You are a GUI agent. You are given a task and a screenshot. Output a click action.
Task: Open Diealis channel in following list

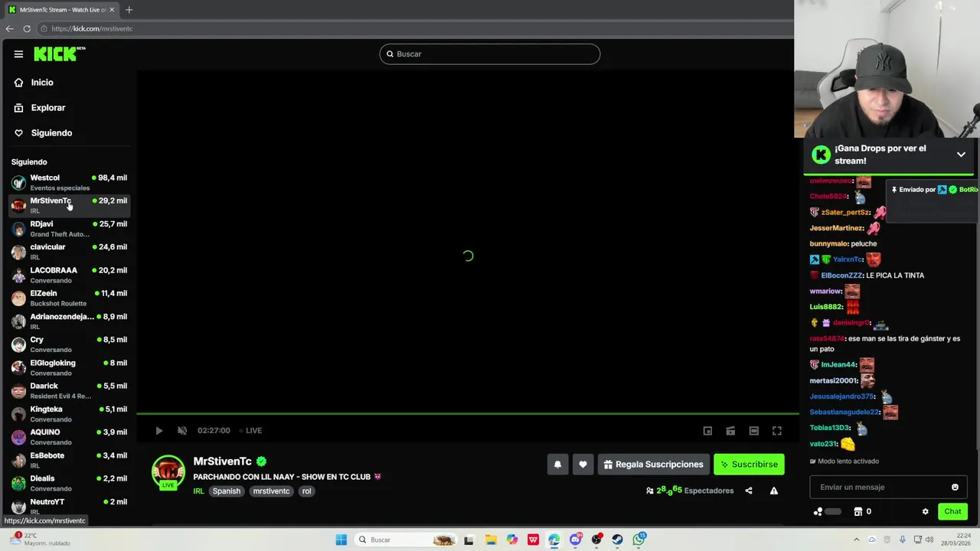69,483
